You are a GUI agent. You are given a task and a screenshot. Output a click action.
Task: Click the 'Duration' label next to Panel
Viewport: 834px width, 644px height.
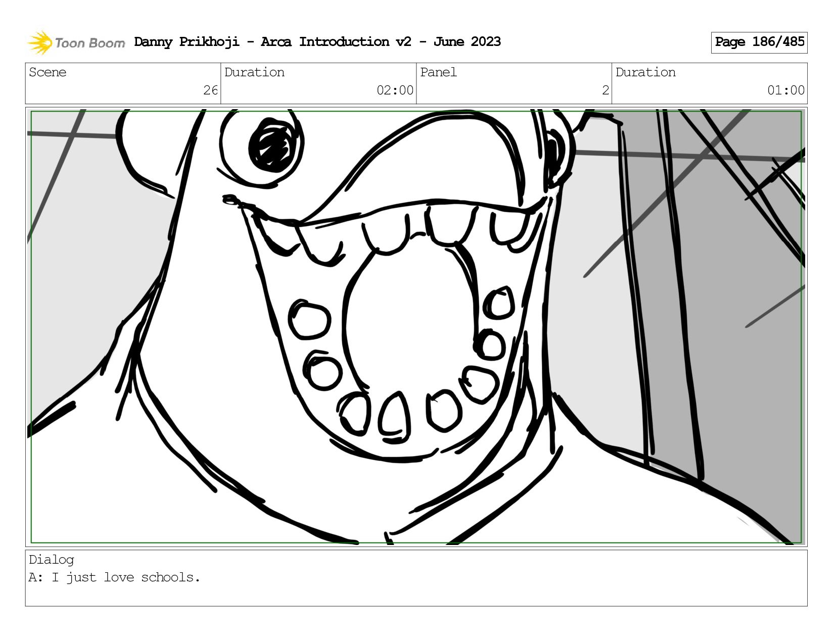click(x=645, y=72)
